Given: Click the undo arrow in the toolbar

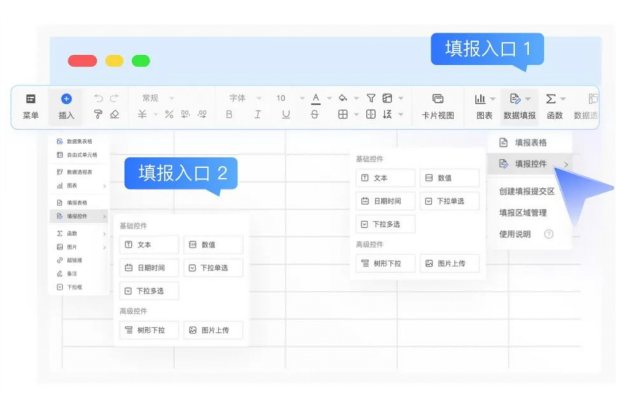Looking at the screenshot, I should 98,98.
